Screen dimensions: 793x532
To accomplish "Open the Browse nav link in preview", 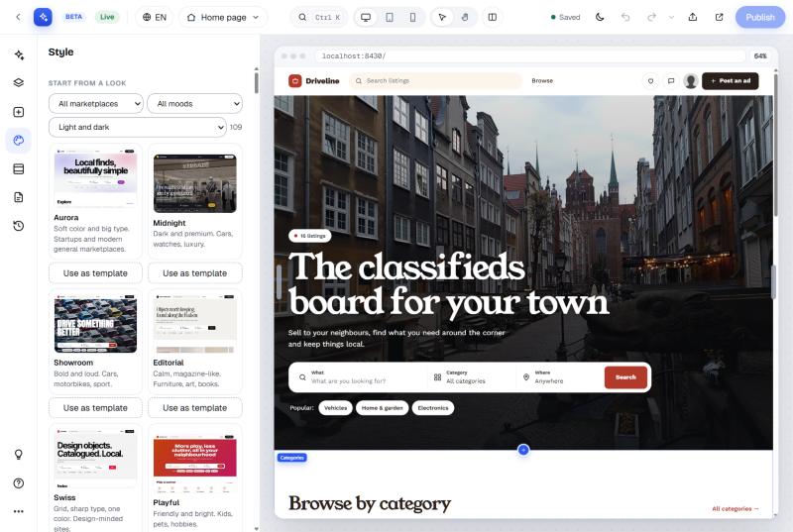I will coord(542,81).
